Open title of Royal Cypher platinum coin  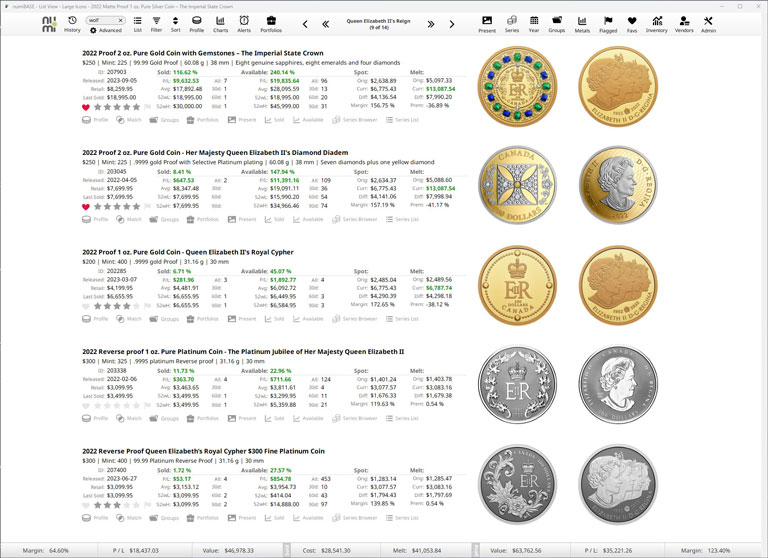pos(203,451)
